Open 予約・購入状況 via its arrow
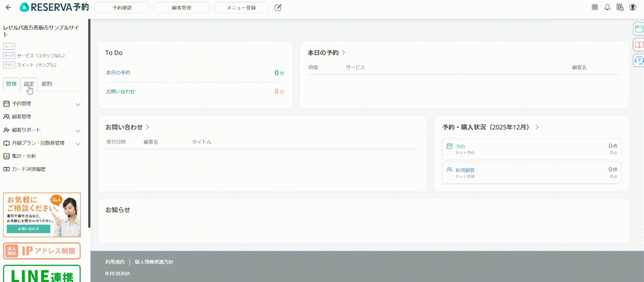This screenshot has height=282, width=644. pyautogui.click(x=537, y=127)
